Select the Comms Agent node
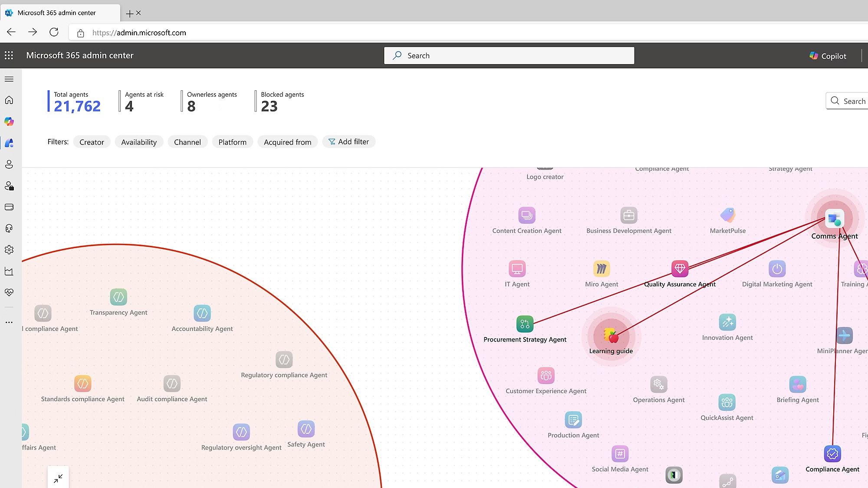Image resolution: width=868 pixels, height=488 pixels. 834,219
